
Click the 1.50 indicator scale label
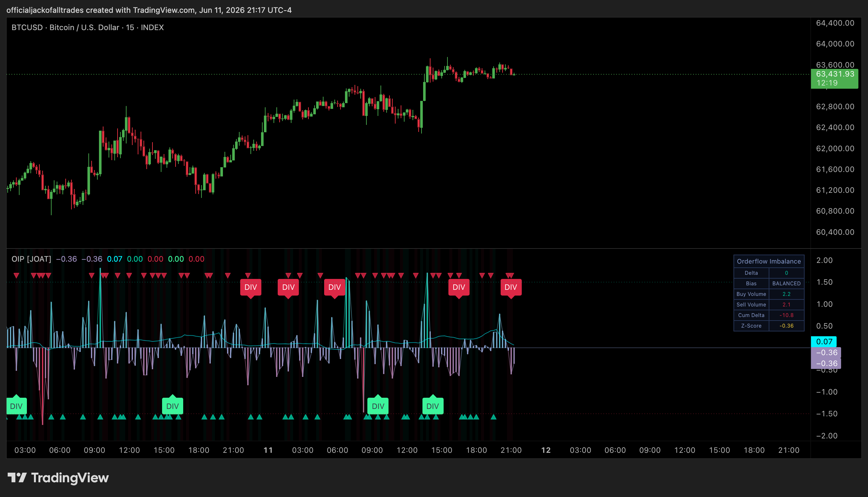(824, 282)
